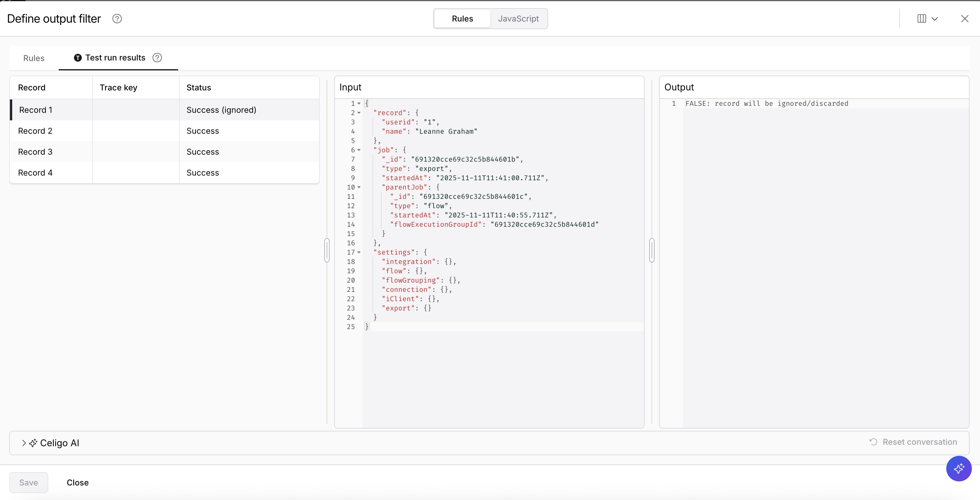The image size is (980, 500).
Task: Switch to the JavaScript mode toggle
Action: pos(518,19)
